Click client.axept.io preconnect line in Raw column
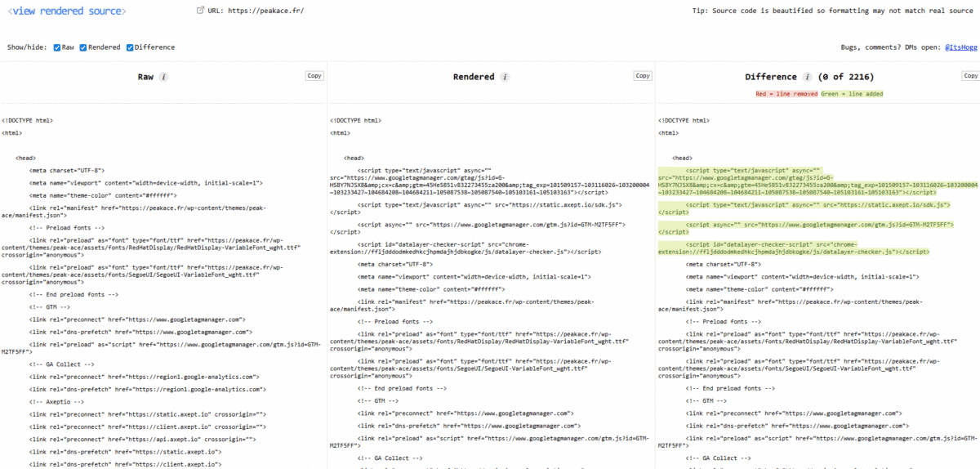The width and height of the screenshot is (980, 469). 148,427
